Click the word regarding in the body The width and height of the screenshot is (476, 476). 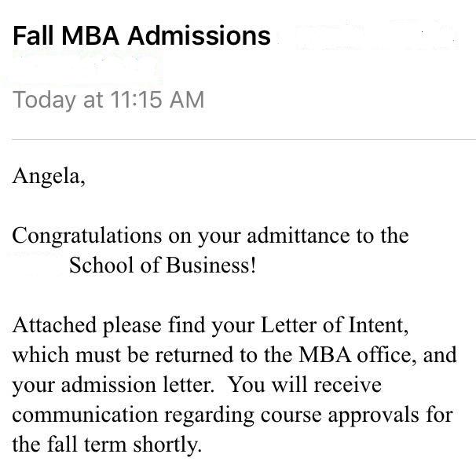point(209,416)
